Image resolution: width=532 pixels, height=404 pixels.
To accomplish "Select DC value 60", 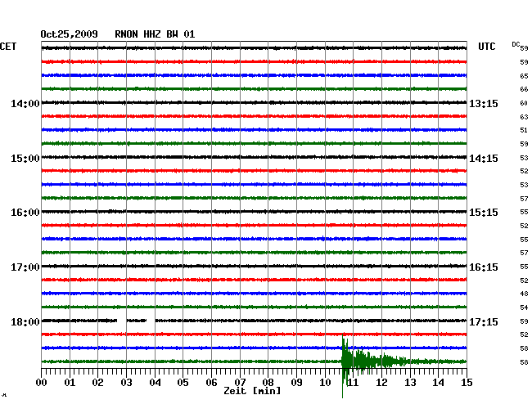I will click(x=524, y=103).
